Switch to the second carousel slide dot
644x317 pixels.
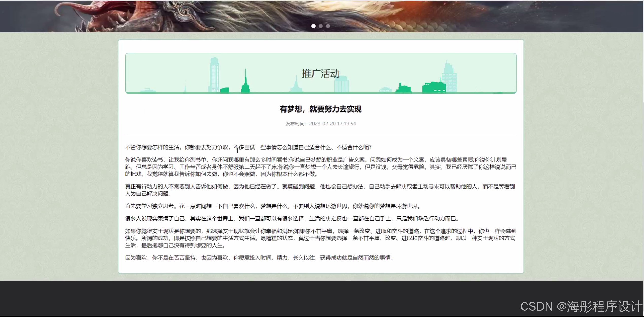pos(321,26)
